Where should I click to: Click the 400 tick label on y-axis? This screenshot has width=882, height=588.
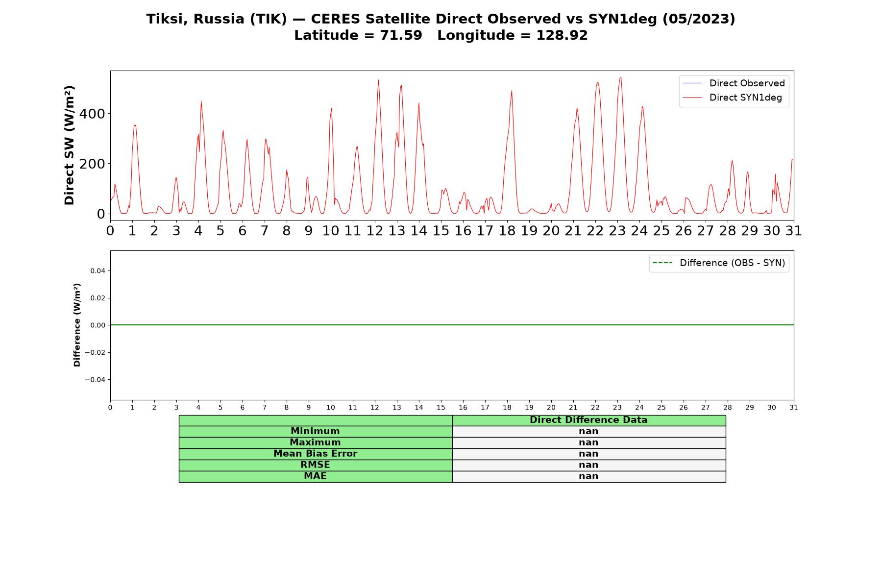tap(92, 114)
